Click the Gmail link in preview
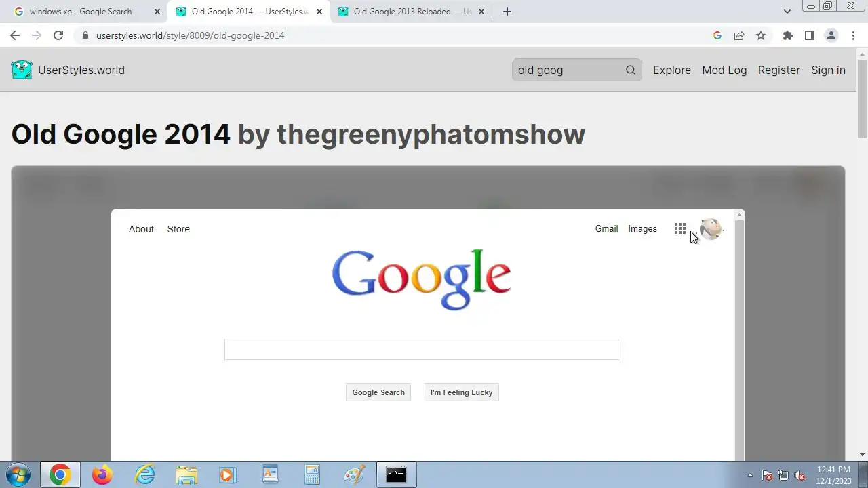 click(606, 229)
